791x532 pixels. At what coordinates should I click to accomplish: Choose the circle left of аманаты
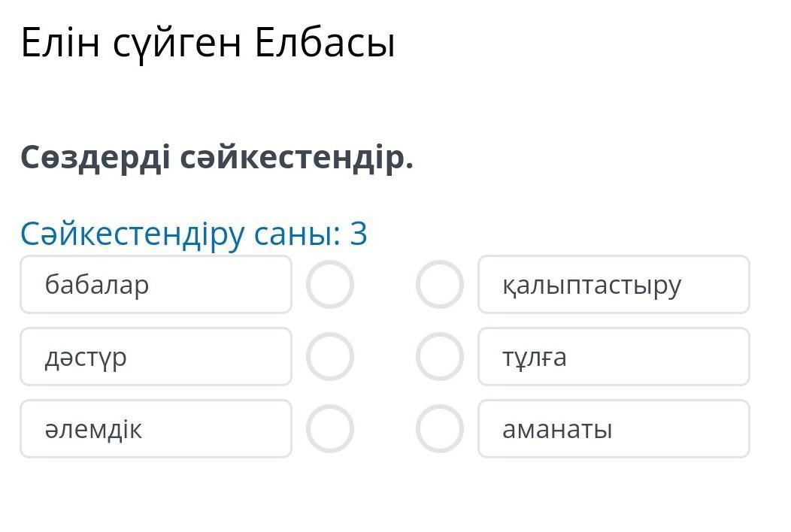click(x=440, y=429)
